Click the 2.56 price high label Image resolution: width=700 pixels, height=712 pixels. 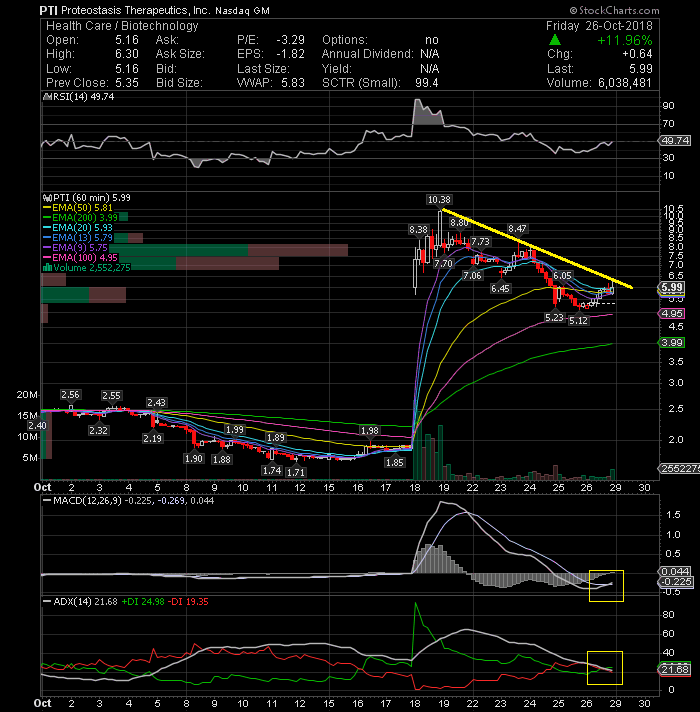pos(70,395)
